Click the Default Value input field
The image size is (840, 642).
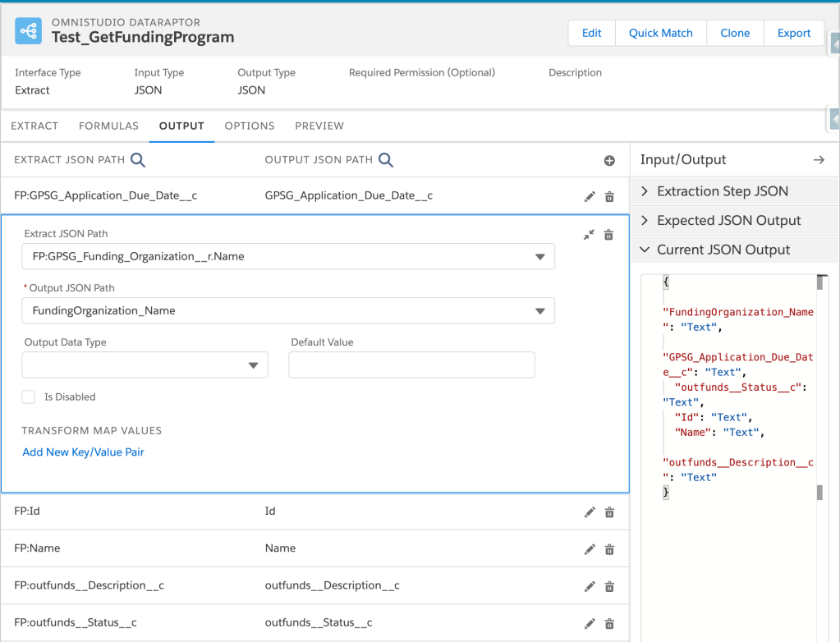[411, 365]
